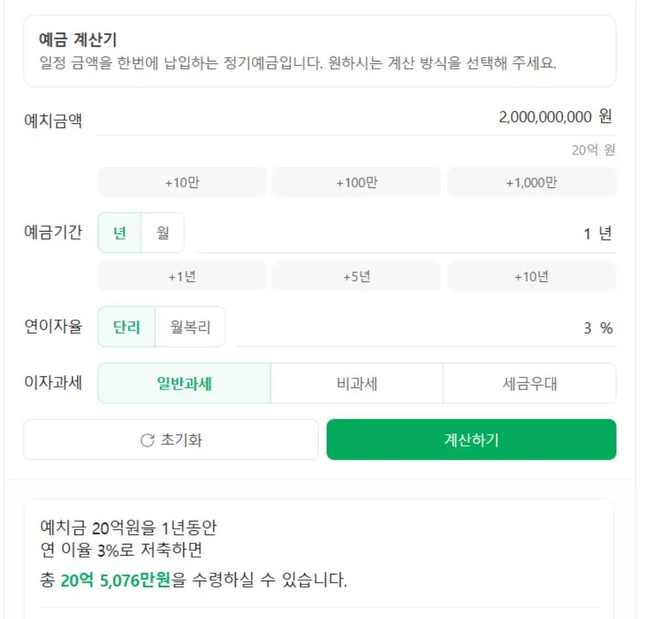Select 단리 simple interest
Screen dimensions: 672x619
126,327
